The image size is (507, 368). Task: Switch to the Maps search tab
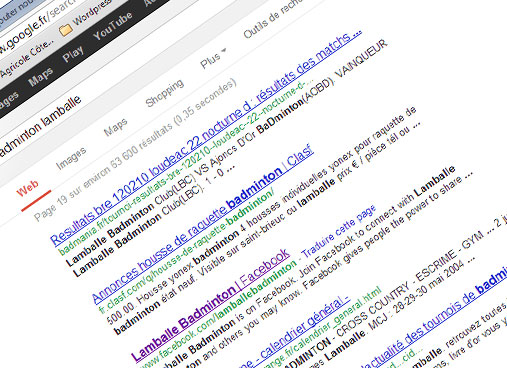click(x=115, y=127)
